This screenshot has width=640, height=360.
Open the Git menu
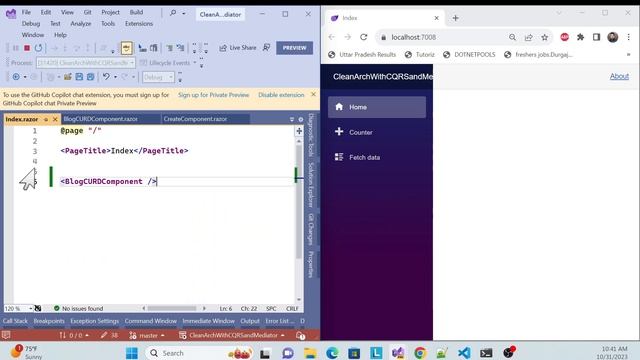pos(87,12)
